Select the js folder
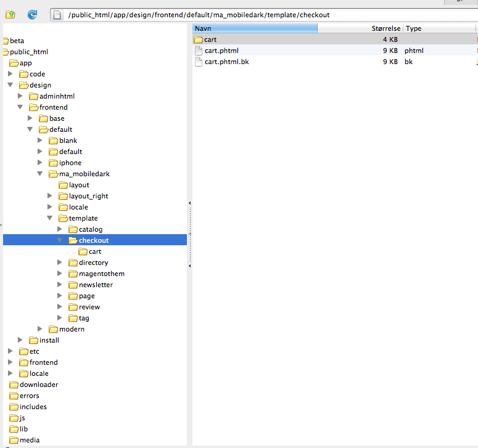The image size is (478, 448). pyautogui.click(x=17, y=418)
